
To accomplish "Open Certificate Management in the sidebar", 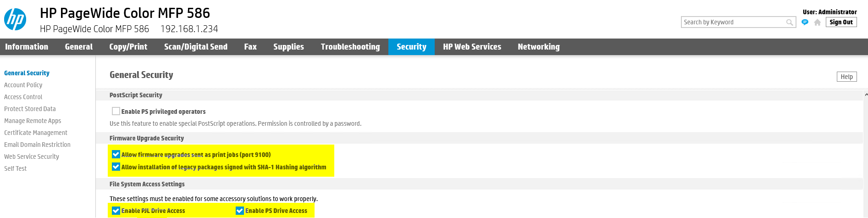I will click(36, 133).
